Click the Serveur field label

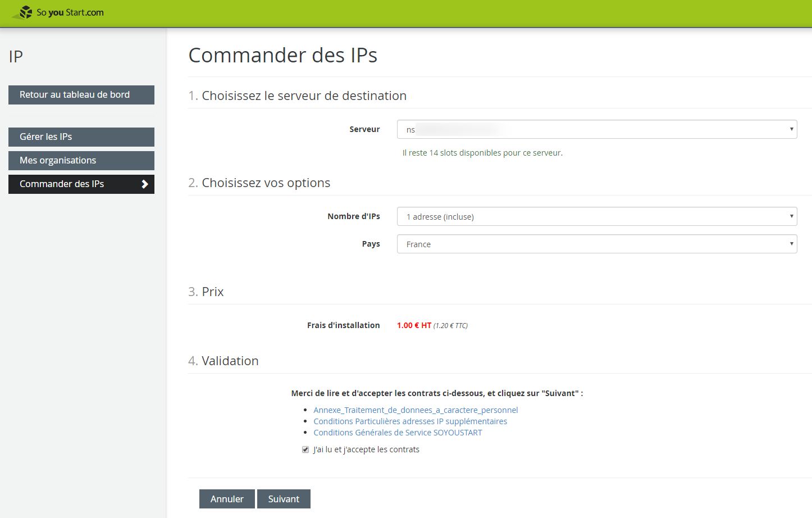coord(364,129)
